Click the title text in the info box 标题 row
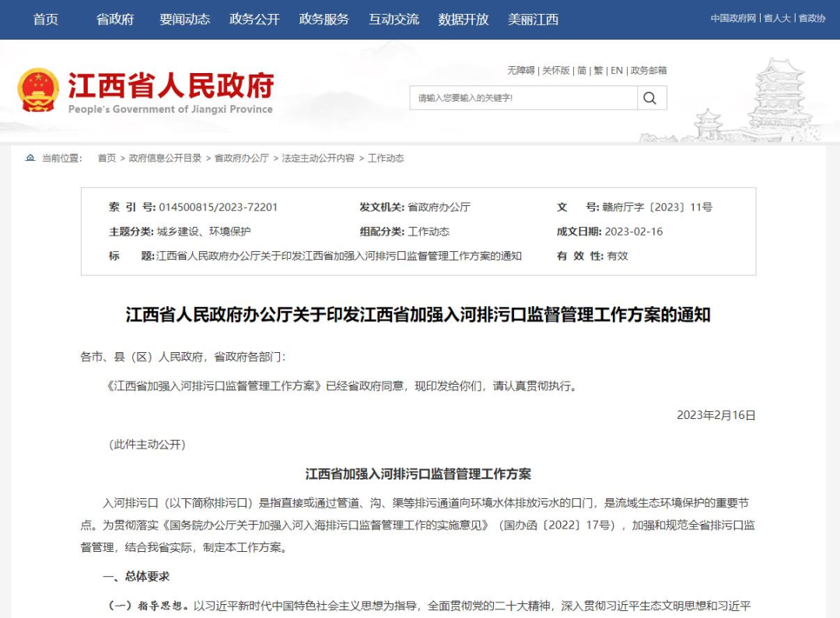This screenshot has width=840, height=618. (x=338, y=256)
